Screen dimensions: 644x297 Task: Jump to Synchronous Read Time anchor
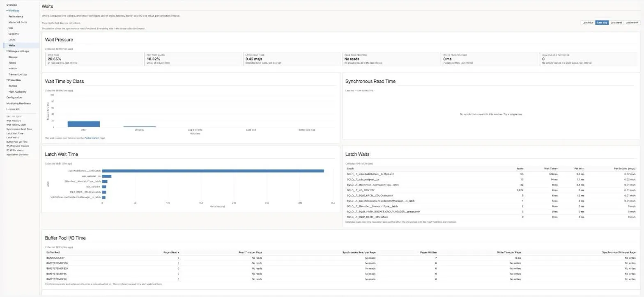pyautogui.click(x=19, y=129)
